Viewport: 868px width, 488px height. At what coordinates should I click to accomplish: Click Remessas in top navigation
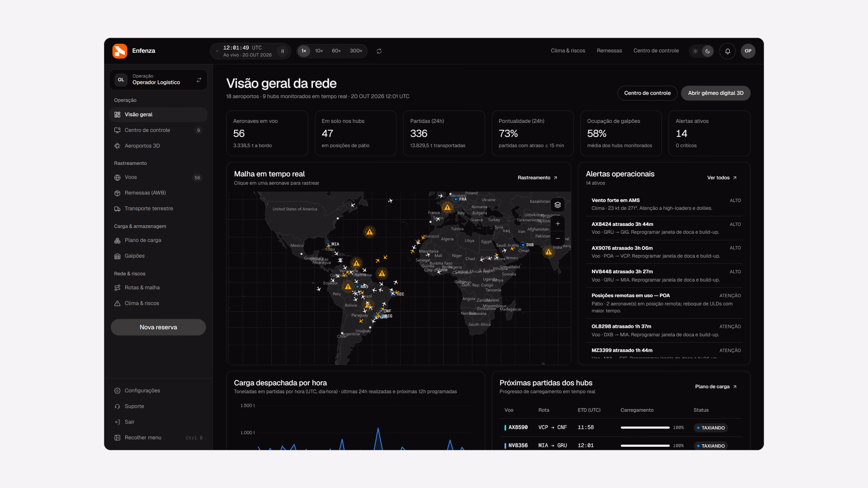pyautogui.click(x=609, y=51)
